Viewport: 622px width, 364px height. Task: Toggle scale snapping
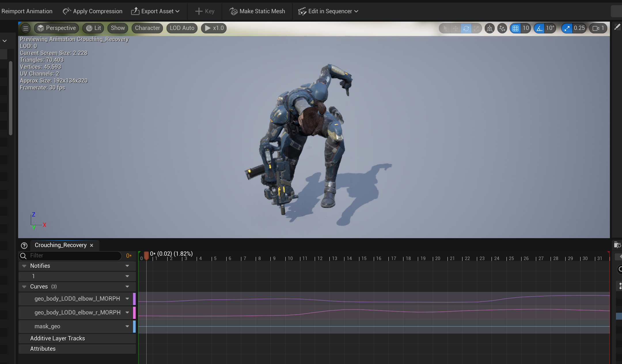coord(567,28)
